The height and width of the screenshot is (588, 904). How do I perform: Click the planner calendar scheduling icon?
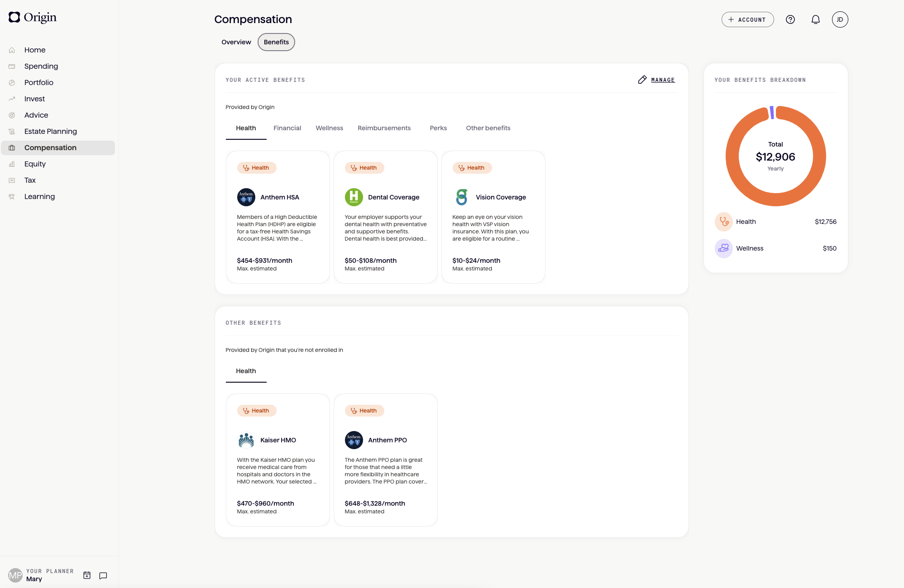[87, 575]
